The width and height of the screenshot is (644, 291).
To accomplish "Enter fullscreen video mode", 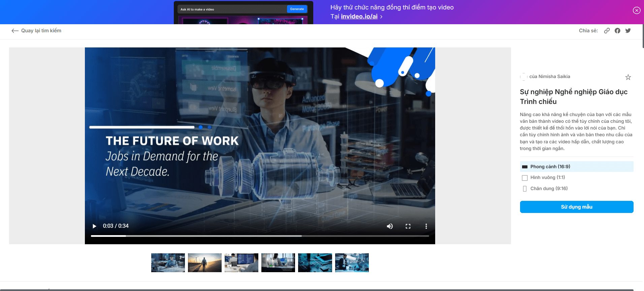I will [x=408, y=226].
